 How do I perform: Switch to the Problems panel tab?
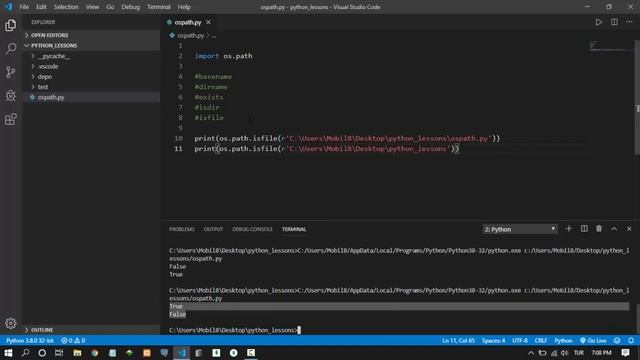[182, 229]
